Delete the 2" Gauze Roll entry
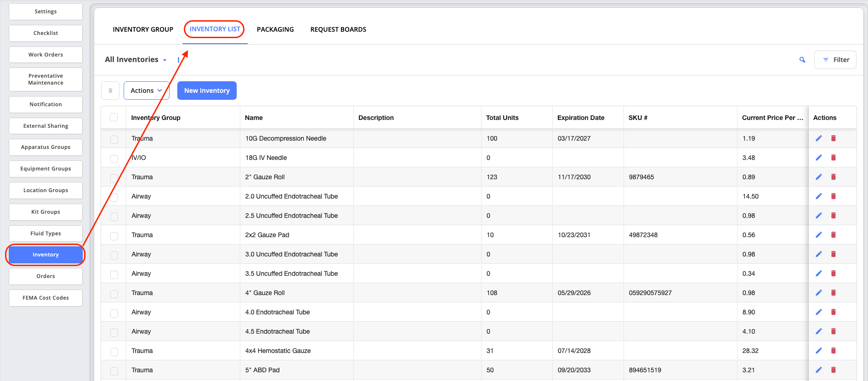This screenshot has height=381, width=868. 834,177
